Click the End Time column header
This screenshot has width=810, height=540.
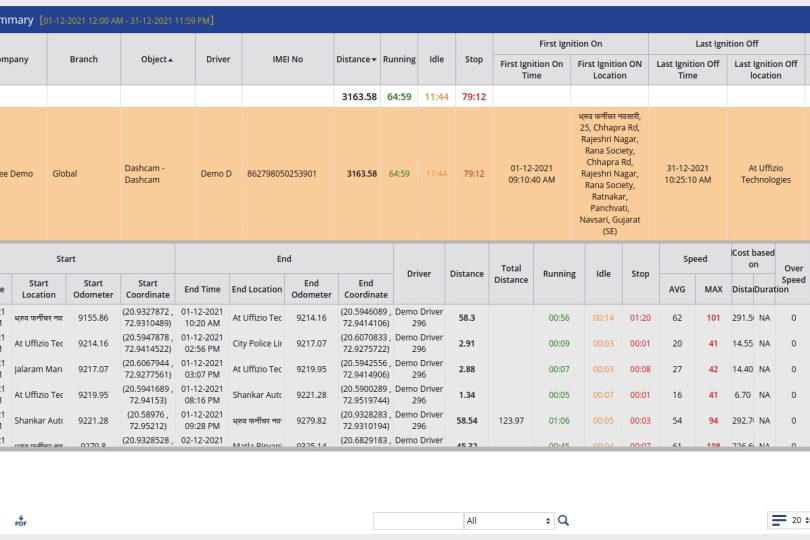[x=202, y=289]
